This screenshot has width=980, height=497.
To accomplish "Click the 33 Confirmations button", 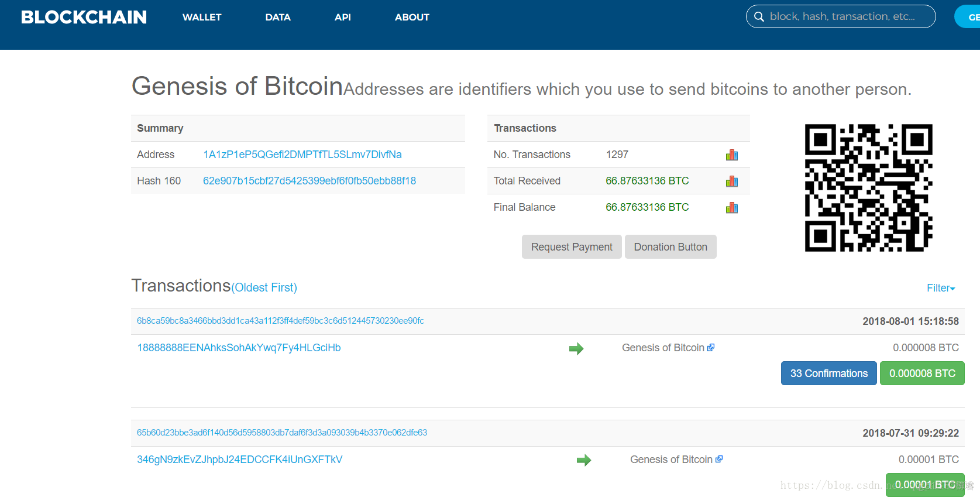I will click(829, 373).
